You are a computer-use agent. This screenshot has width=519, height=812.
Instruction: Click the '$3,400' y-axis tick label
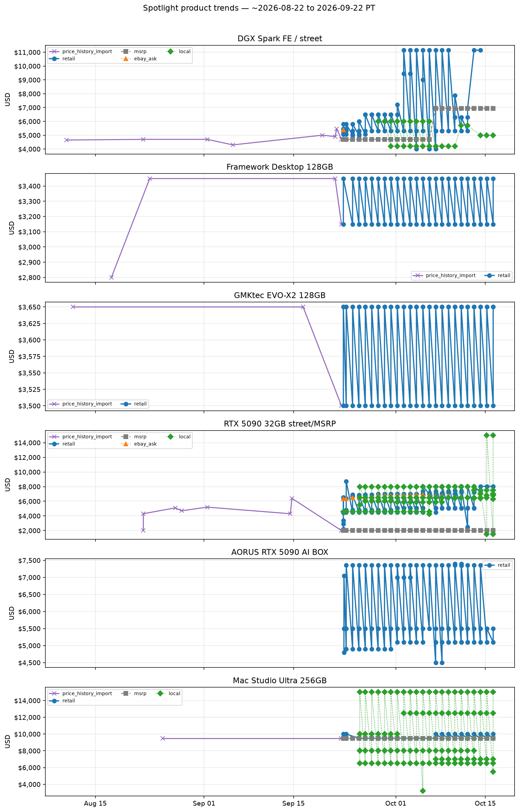tap(29, 186)
